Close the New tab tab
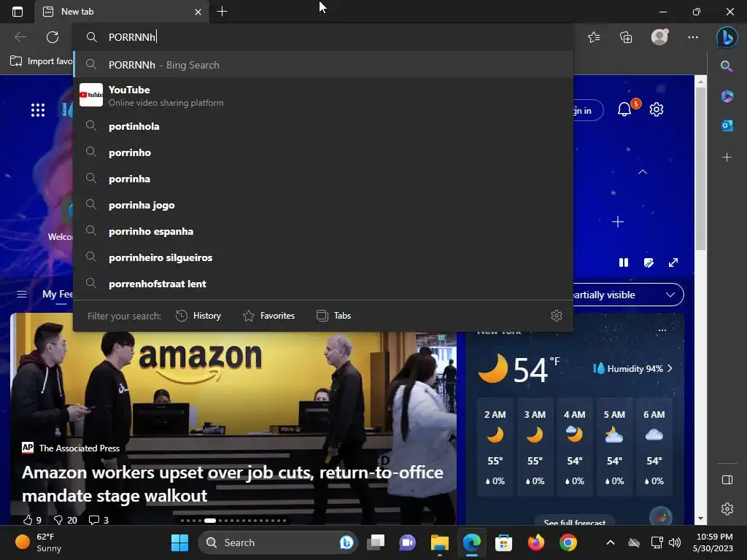 (x=198, y=12)
